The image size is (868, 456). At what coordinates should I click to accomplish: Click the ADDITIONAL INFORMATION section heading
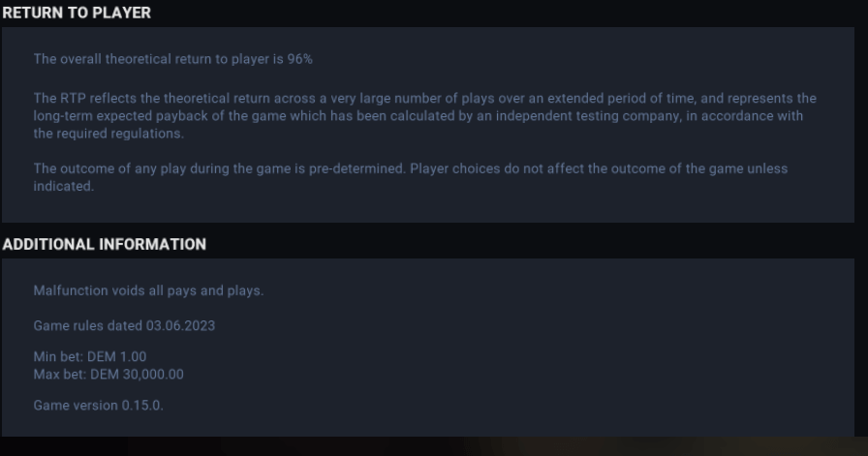pyautogui.click(x=105, y=245)
